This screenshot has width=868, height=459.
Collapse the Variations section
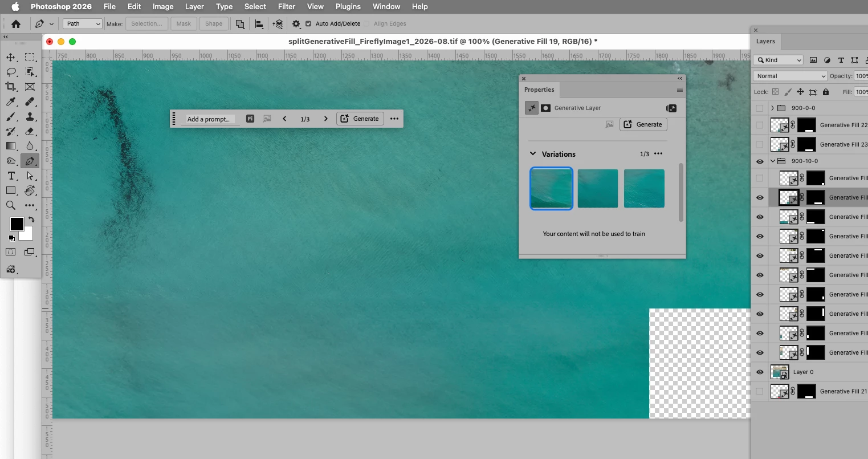533,154
